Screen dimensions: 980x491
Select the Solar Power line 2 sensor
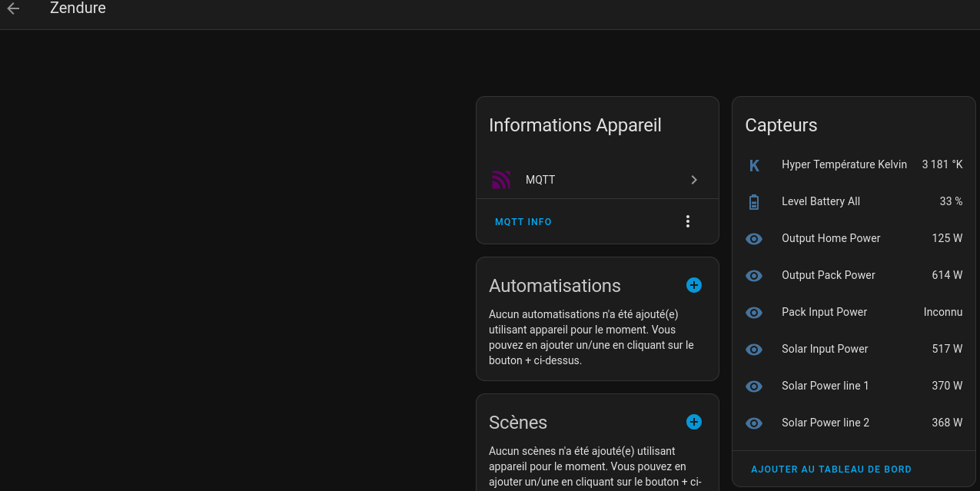(x=825, y=423)
